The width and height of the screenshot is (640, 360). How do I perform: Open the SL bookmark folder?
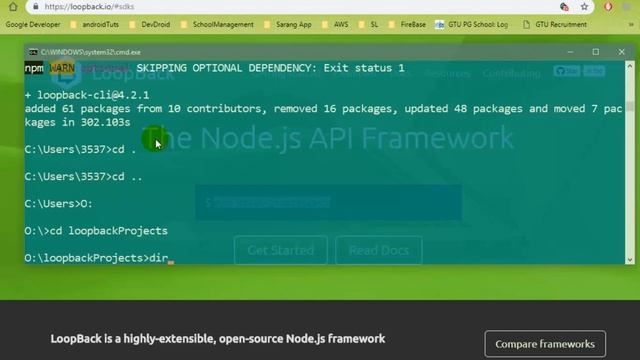368,24
